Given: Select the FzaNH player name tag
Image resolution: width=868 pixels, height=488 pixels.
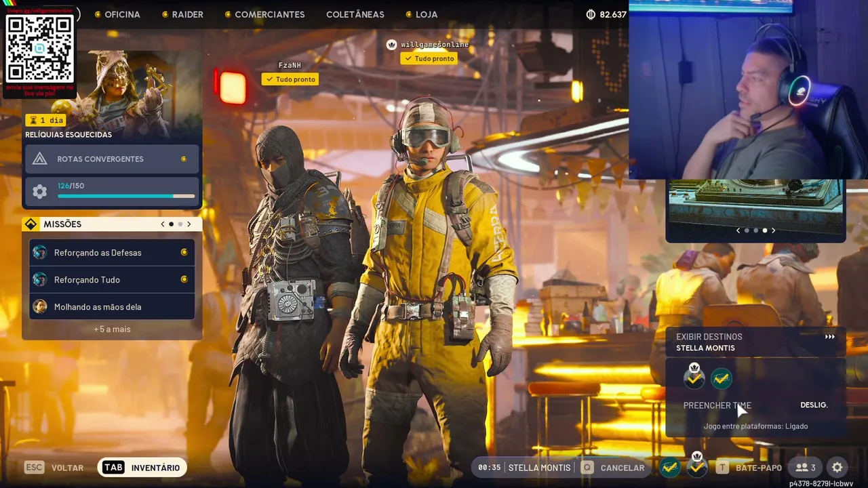Looking at the screenshot, I should click(x=290, y=65).
